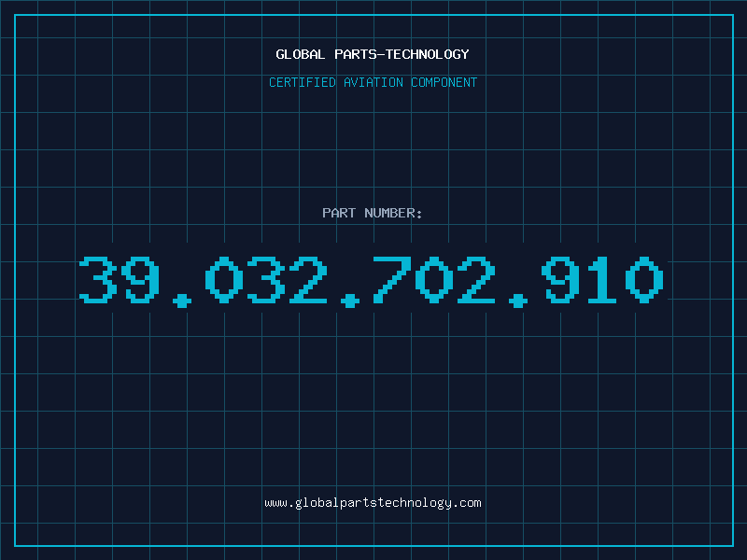This screenshot has width=747, height=560.
Task: Click the CERTIFIED AVIATION COMPONENT subtitle
Action: [x=373, y=82]
